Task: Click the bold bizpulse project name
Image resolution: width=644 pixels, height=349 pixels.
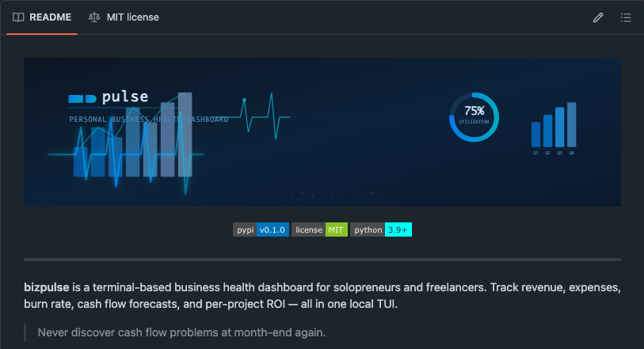Action: [x=47, y=287]
